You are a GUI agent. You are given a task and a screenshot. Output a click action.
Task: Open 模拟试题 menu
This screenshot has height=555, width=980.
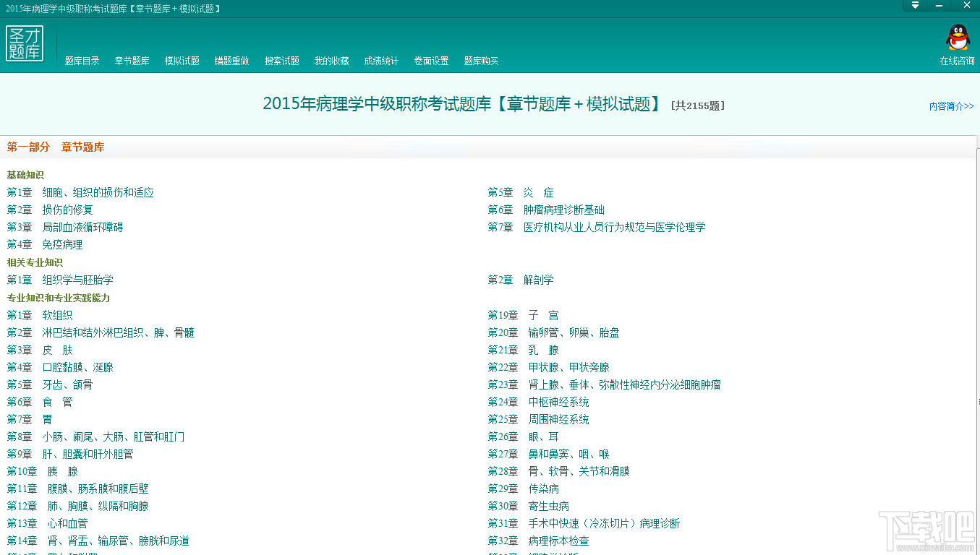(x=182, y=61)
